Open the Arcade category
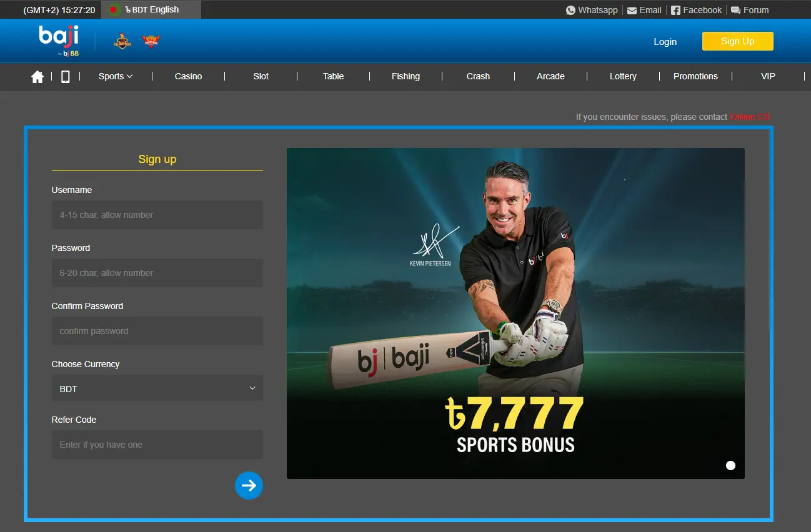Screen dimensions: 811x532 (550, 76)
